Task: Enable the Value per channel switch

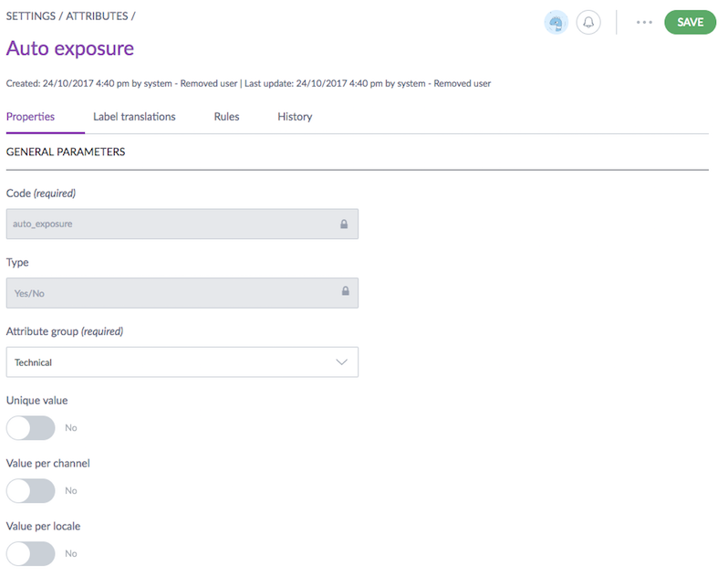Action: [x=30, y=490]
